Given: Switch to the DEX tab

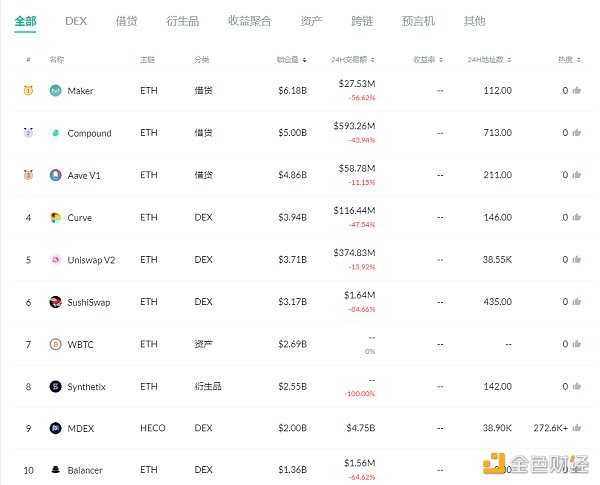Looking at the screenshot, I should [76, 20].
